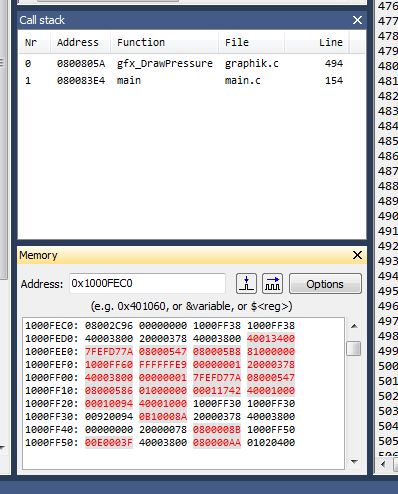Image resolution: width=398 pixels, height=494 pixels.
Task: Click memory row label 1000FED0:
Action: pyautogui.click(x=52, y=338)
